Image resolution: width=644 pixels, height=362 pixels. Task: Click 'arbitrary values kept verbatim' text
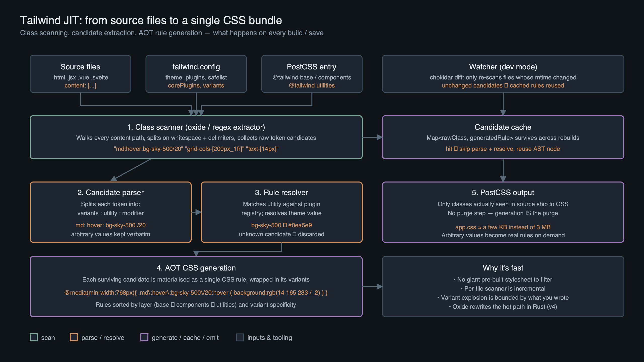click(x=110, y=234)
